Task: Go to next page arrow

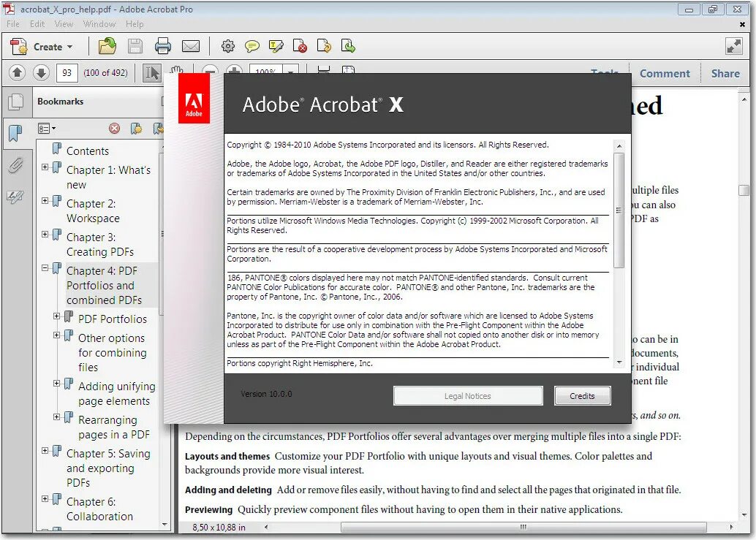Action: point(42,73)
